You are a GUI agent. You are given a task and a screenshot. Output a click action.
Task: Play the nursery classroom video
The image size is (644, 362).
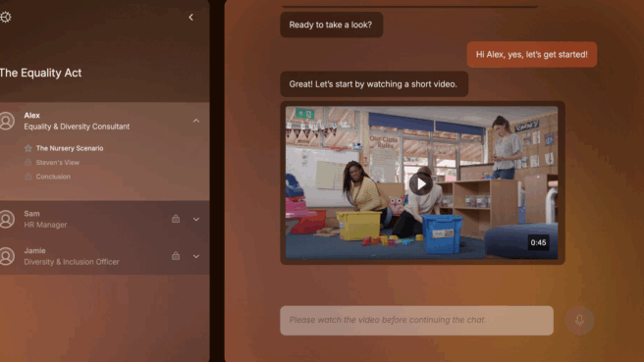[421, 183]
